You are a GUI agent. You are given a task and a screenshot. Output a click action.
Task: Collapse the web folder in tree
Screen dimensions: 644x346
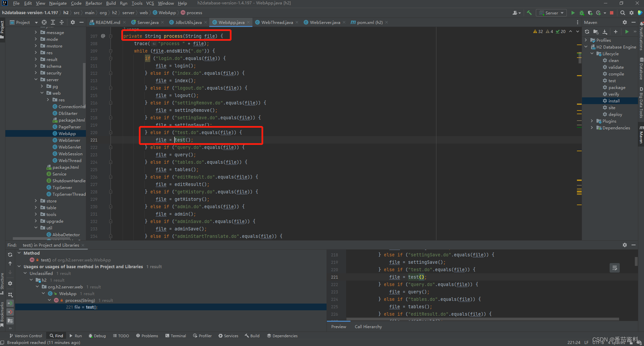coord(42,93)
